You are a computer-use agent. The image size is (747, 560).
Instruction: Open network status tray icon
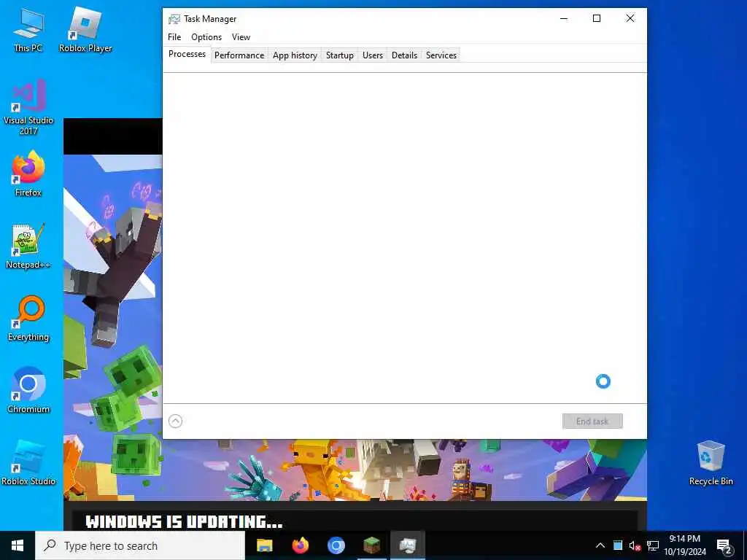pos(653,545)
